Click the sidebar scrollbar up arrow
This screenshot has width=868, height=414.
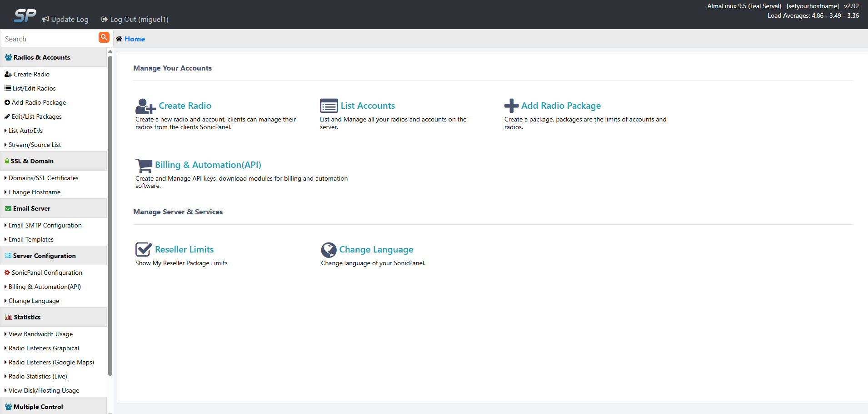pos(110,51)
